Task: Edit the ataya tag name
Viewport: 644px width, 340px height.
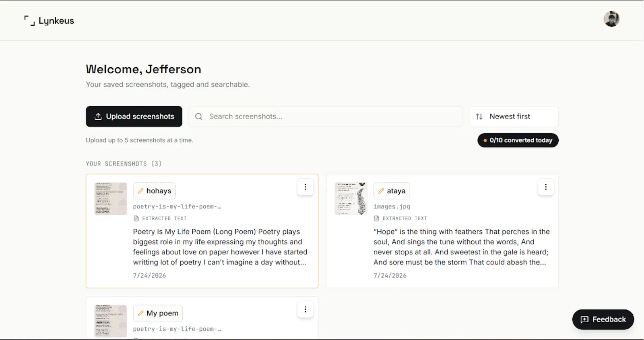Action: tap(392, 191)
